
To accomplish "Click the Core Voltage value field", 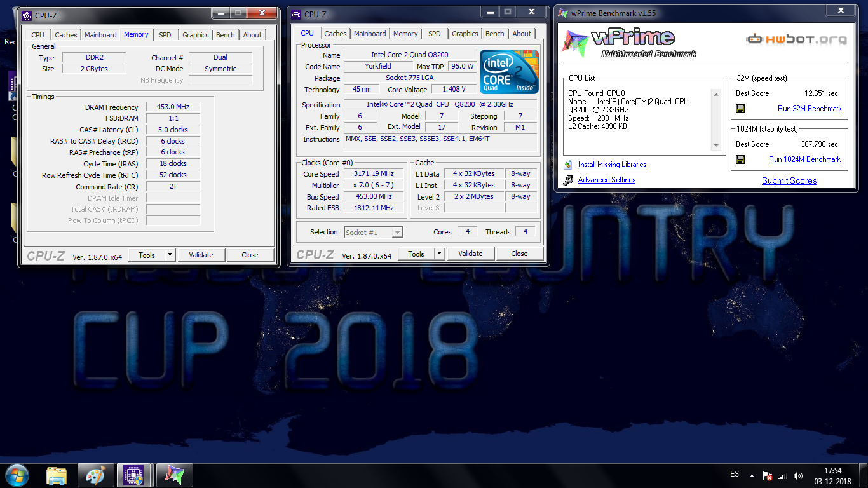I will click(x=455, y=90).
